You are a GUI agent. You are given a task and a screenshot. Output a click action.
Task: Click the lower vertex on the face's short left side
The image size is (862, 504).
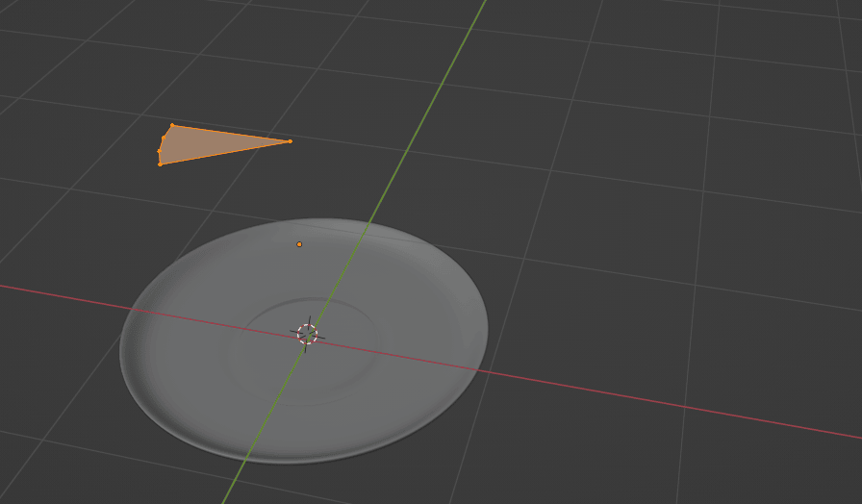coord(159,151)
